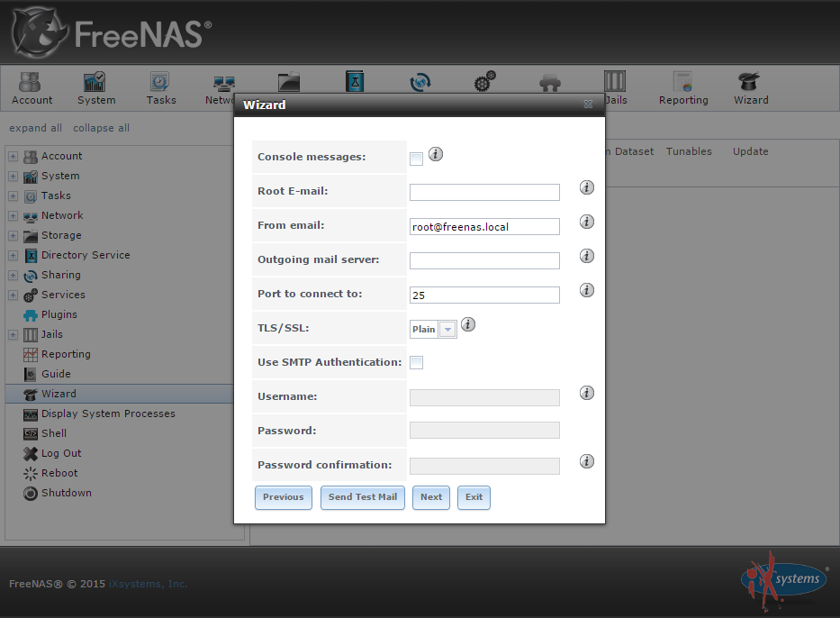The height and width of the screenshot is (618, 840).
Task: Expand the Tasks tree node
Action: [x=14, y=196]
